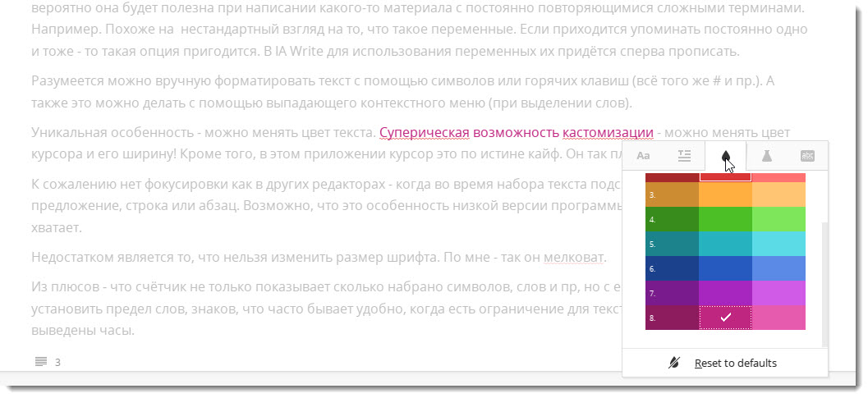Viewport: 868px width, 398px height.
Task: Click the count value 3 in status bar
Action: pyautogui.click(x=57, y=363)
